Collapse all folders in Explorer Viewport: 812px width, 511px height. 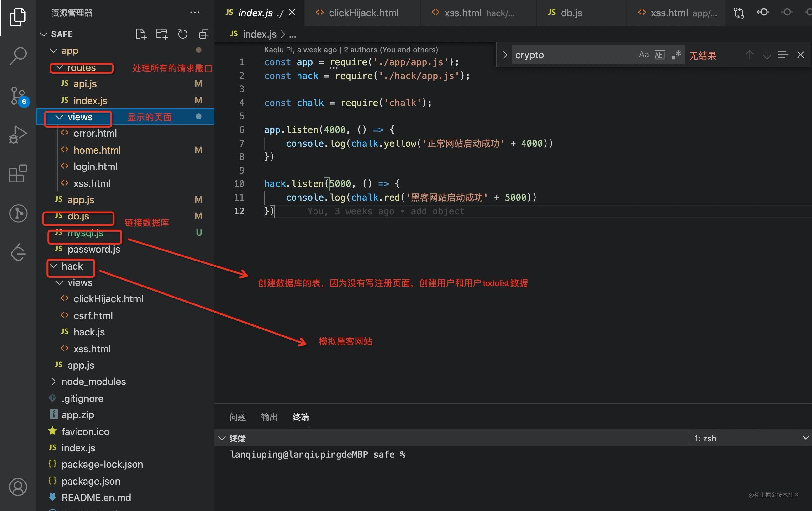click(204, 34)
